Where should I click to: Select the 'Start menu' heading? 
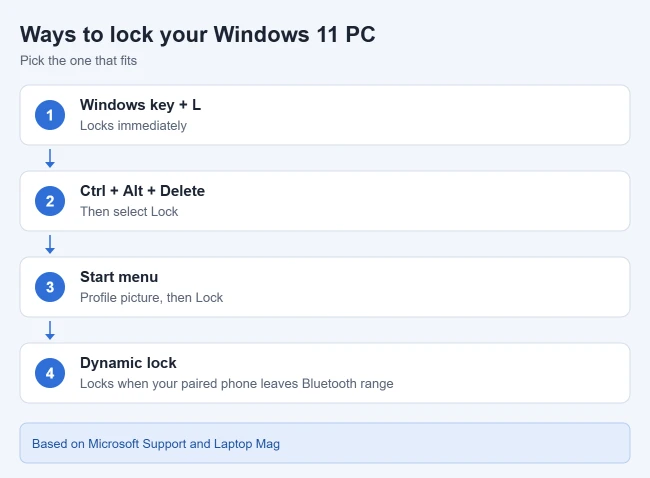[119, 277]
